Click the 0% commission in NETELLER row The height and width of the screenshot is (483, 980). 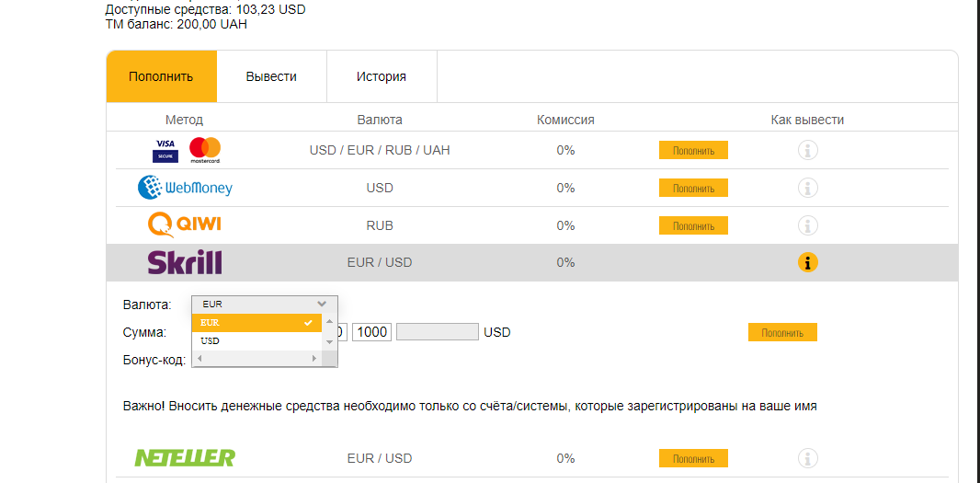coord(565,458)
